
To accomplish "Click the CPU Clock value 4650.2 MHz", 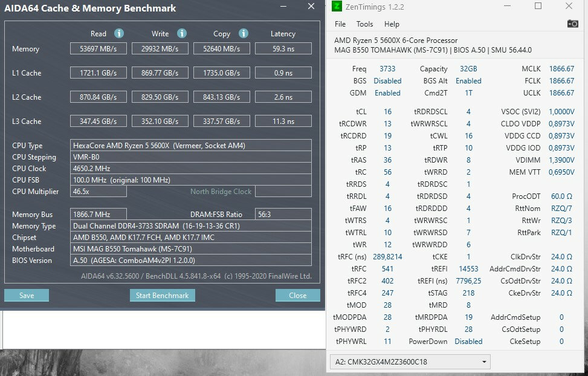I will pos(190,169).
